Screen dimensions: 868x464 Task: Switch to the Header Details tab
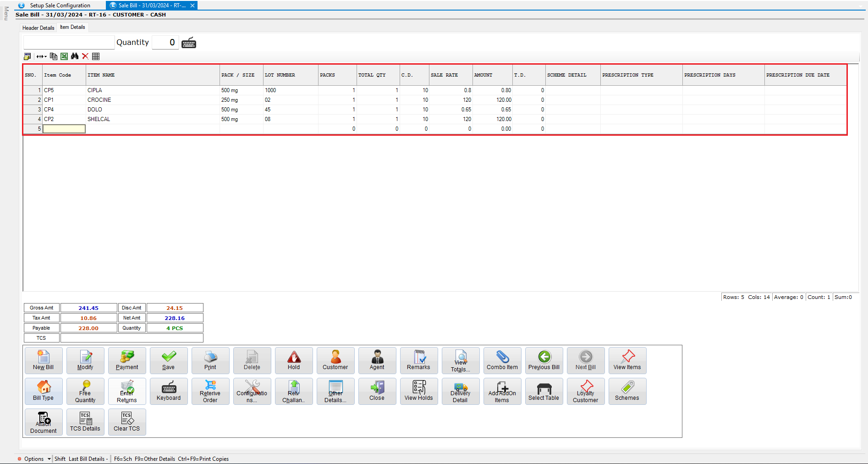click(x=38, y=28)
